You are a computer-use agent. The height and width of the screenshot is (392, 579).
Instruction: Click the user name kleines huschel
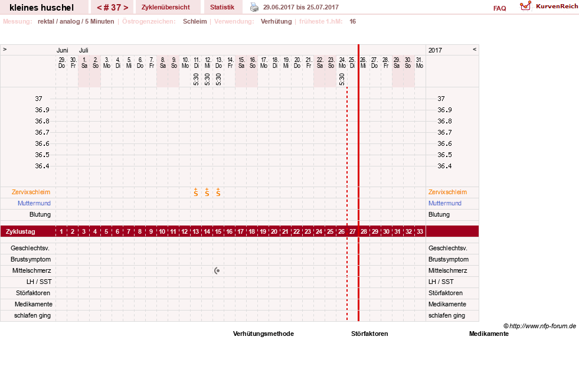click(x=42, y=8)
